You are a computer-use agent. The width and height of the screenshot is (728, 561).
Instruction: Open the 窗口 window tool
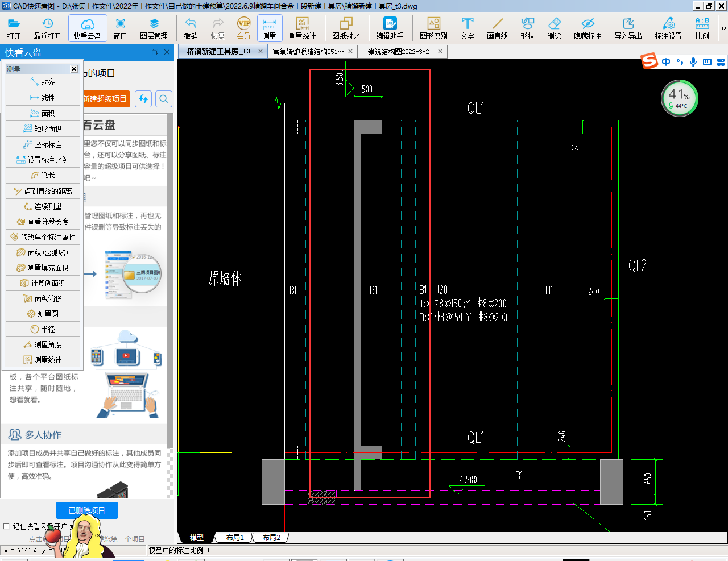click(x=121, y=28)
